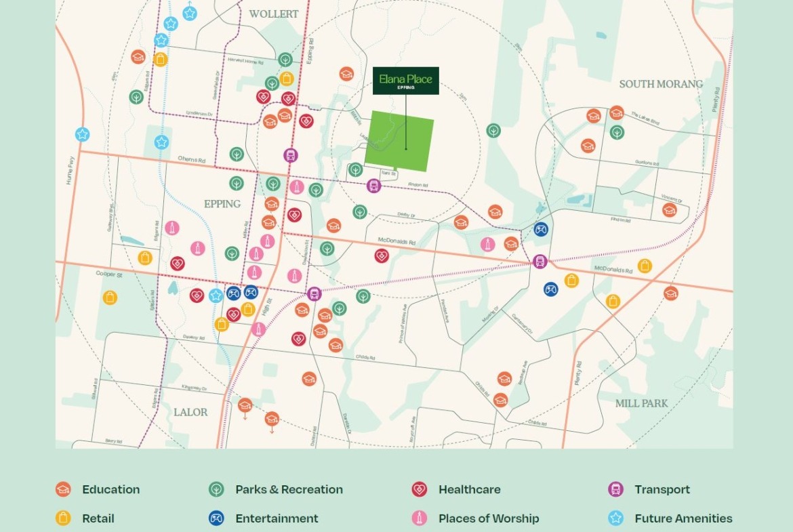Select the Parks & Recreation legend label
793x532 pixels.
coord(289,489)
